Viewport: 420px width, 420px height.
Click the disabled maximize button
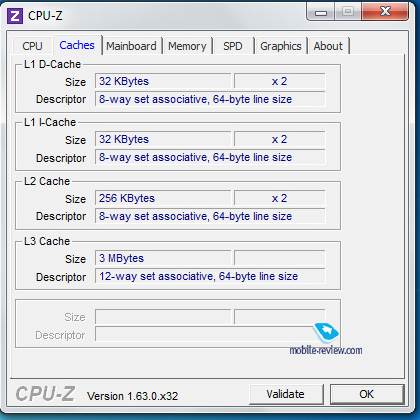pyautogui.click(x=348, y=12)
